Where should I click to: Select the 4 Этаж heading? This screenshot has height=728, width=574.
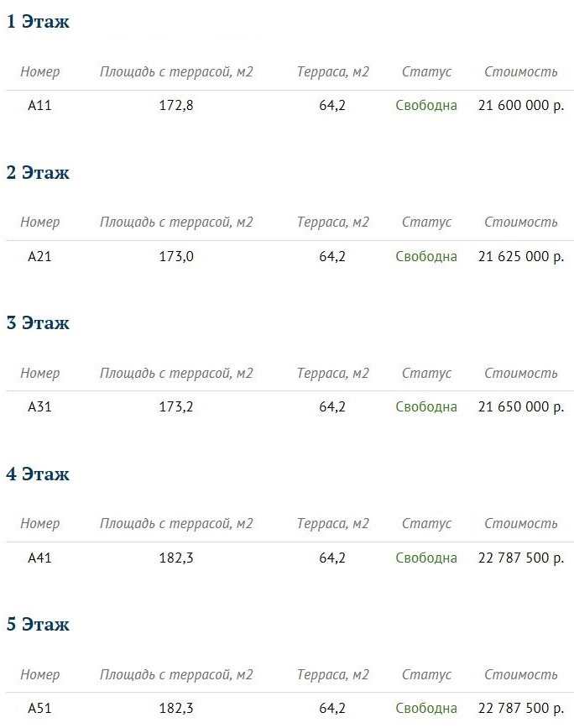click(x=38, y=474)
